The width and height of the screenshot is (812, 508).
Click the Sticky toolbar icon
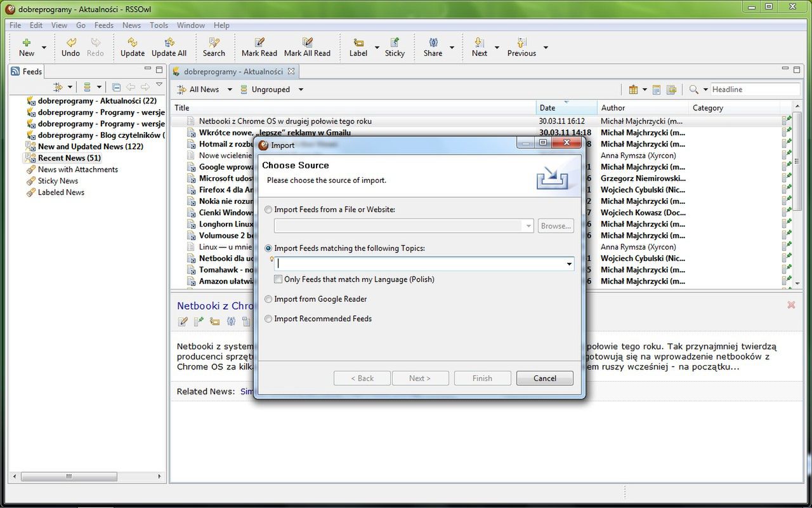click(x=395, y=43)
